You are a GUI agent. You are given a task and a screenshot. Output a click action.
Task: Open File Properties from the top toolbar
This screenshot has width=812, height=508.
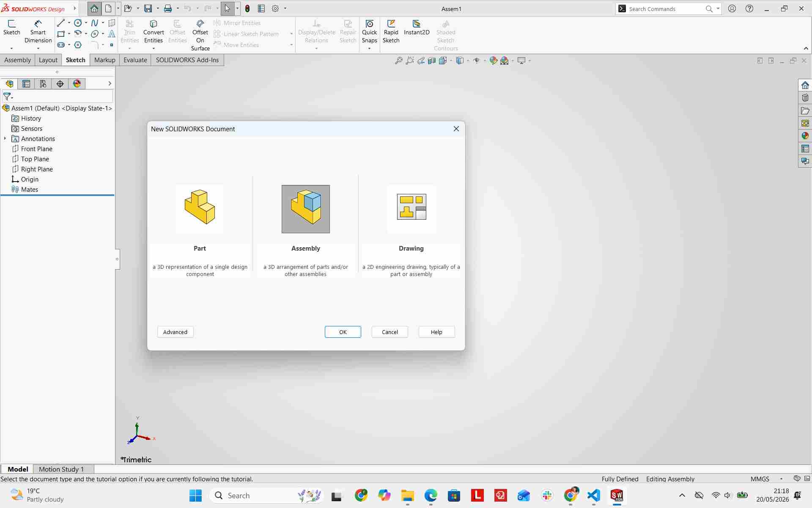pyautogui.click(x=261, y=8)
